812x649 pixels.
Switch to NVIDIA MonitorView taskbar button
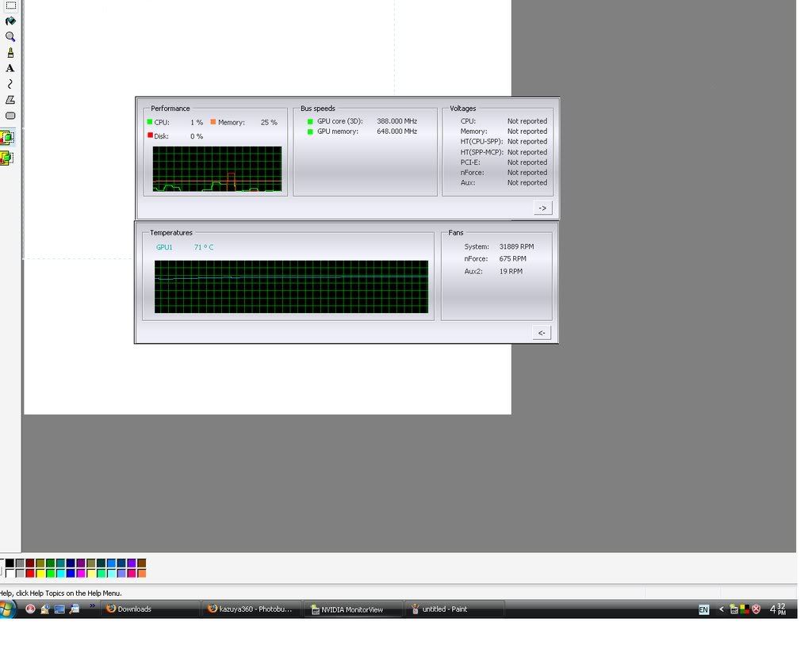tap(352, 609)
